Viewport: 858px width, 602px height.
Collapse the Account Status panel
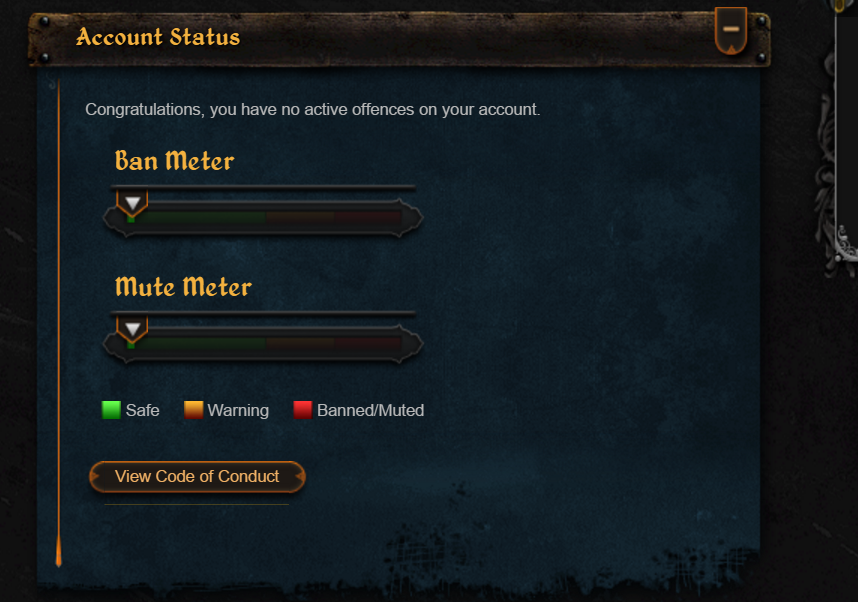(x=731, y=31)
